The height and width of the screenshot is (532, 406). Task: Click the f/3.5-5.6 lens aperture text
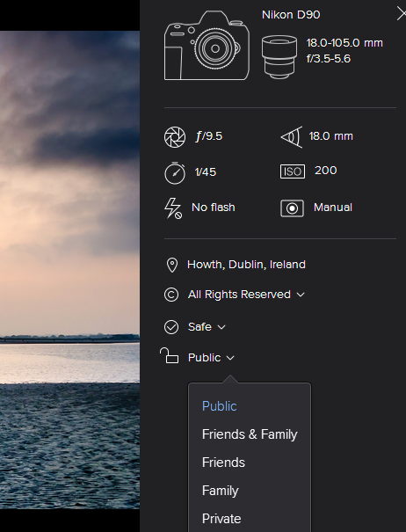[329, 59]
